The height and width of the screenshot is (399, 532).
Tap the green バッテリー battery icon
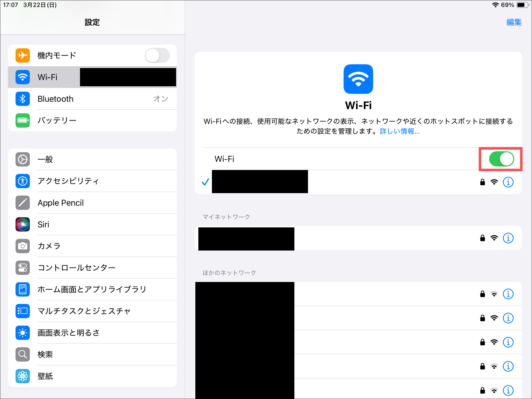tap(23, 120)
